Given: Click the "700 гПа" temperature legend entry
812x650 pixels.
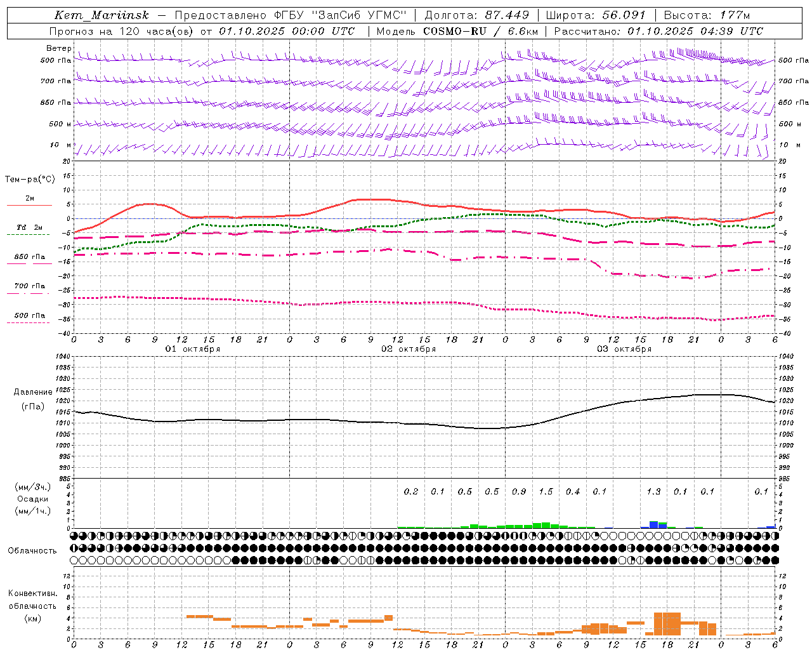Looking at the screenshot, I should click(30, 286).
